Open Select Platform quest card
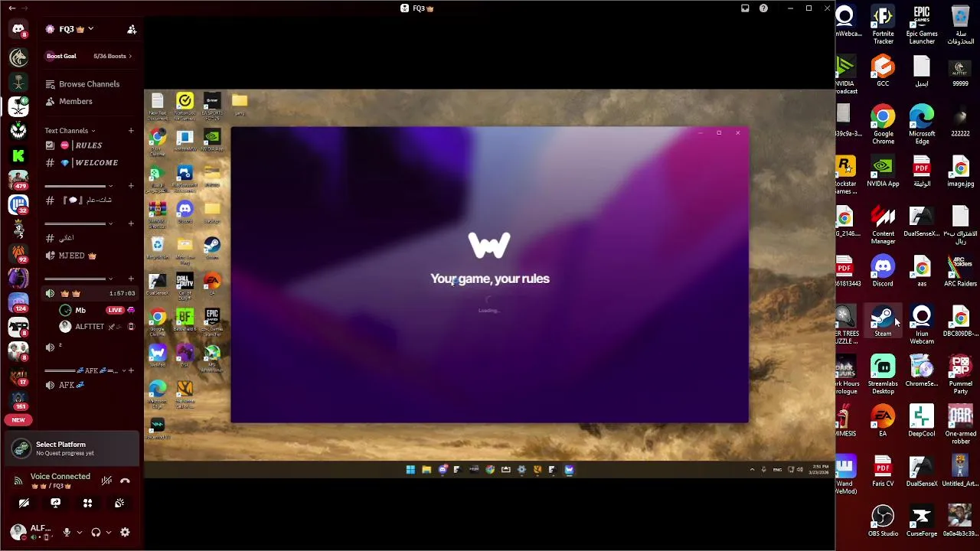Screen dimensions: 980x551 (73, 448)
